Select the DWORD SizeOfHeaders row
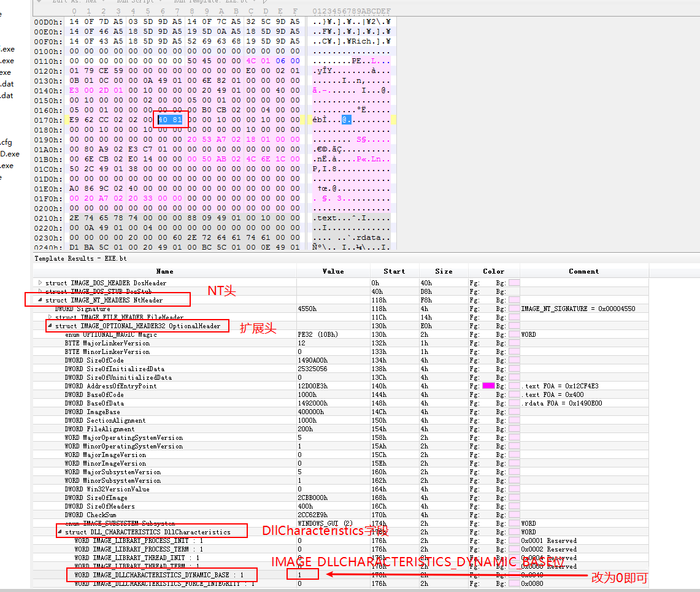Image resolution: width=700 pixels, height=592 pixels. [340, 506]
